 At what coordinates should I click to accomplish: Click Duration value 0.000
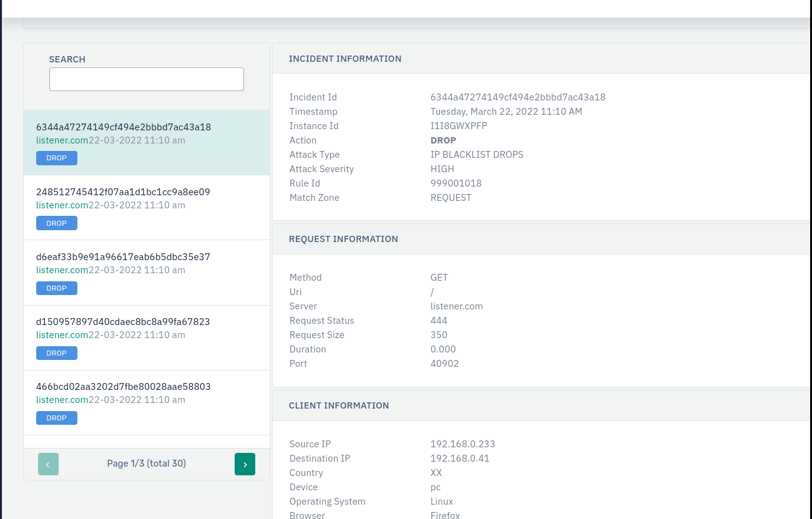point(443,349)
